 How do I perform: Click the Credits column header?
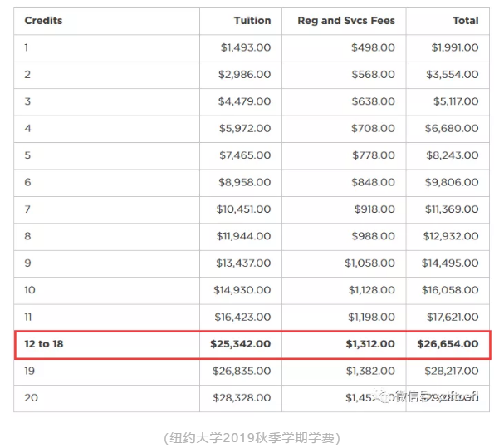[x=43, y=21]
